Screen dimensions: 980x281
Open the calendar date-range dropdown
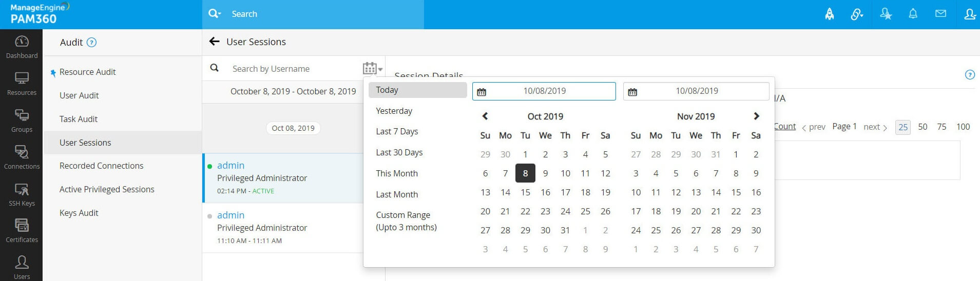click(x=372, y=68)
